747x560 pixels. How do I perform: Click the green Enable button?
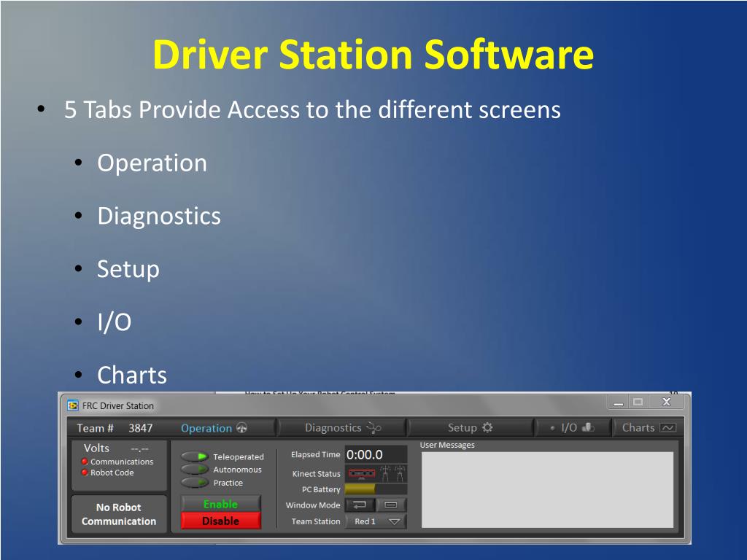click(220, 504)
